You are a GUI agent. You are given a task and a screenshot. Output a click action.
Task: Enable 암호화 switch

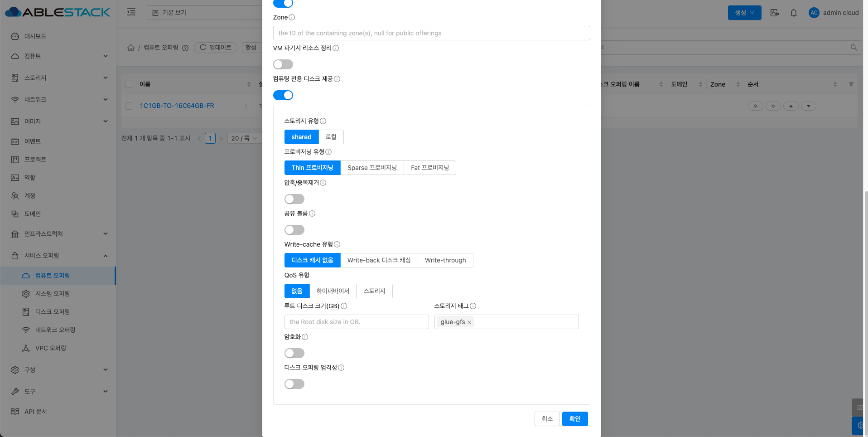(294, 353)
